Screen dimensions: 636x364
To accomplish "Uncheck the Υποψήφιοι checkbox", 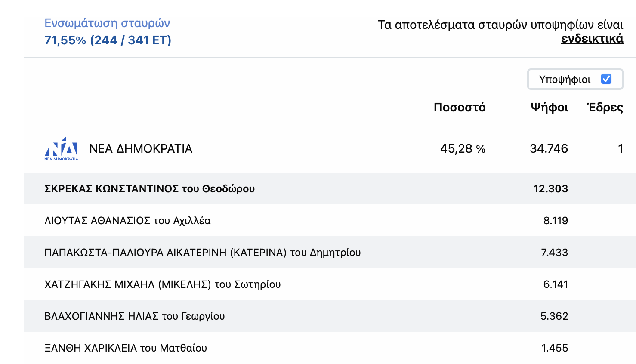I will click(x=606, y=79).
